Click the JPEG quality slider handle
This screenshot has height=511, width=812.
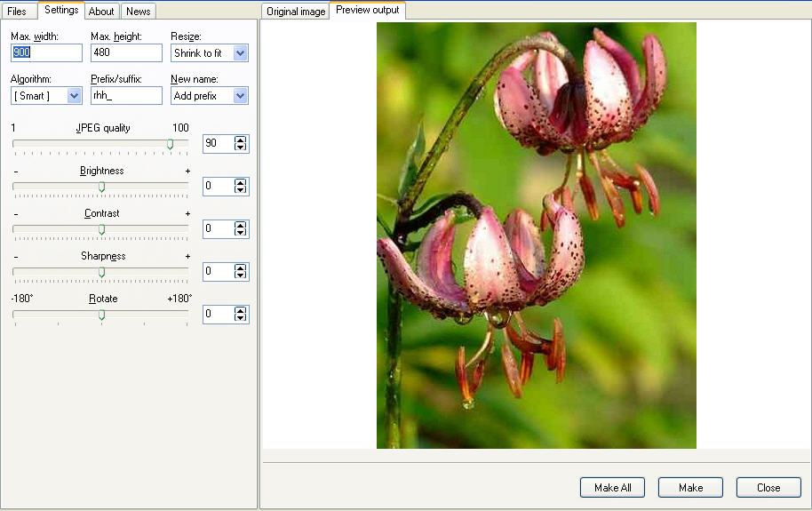coord(170,144)
